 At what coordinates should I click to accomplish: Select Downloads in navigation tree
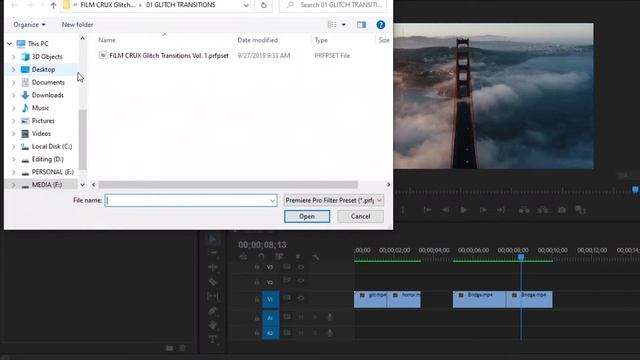click(x=48, y=95)
